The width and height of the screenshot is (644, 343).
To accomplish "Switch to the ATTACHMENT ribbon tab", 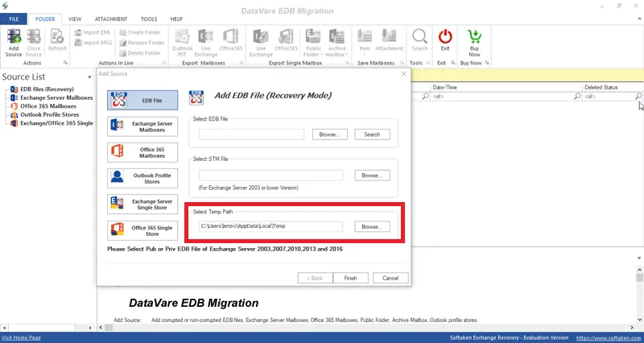I will pyautogui.click(x=111, y=19).
